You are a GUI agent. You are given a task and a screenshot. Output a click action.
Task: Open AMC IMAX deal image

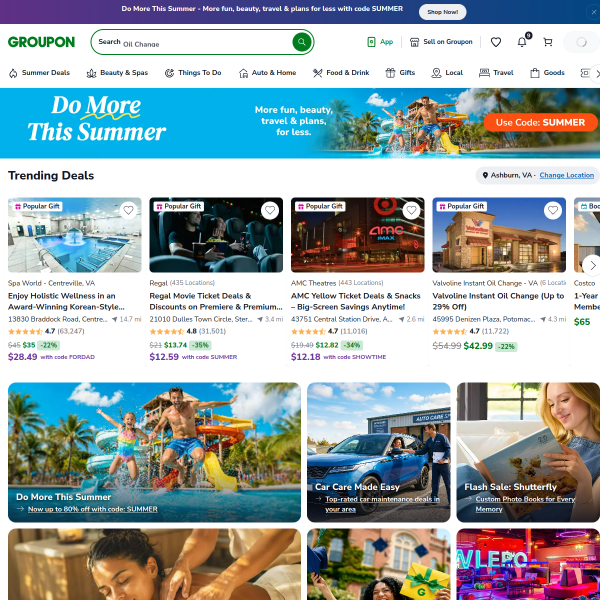(x=357, y=235)
